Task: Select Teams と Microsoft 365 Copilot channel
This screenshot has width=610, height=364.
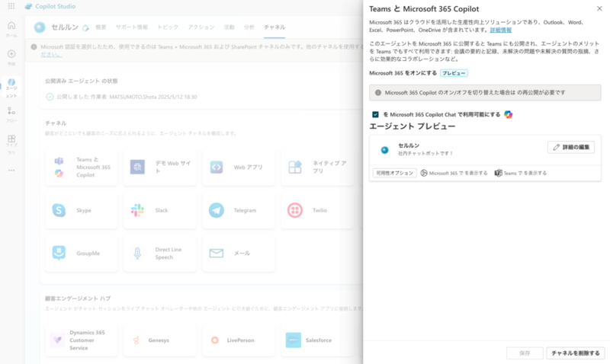Action: 82,167
